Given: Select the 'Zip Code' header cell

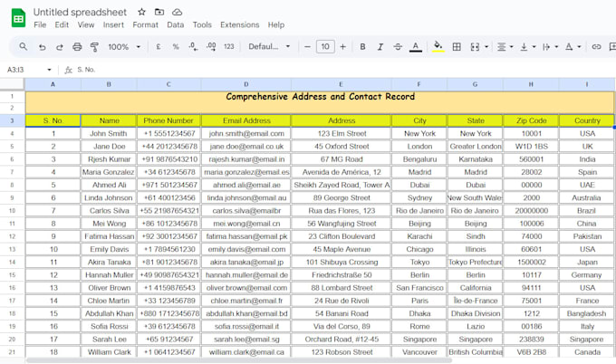Looking at the screenshot, I should 531,120.
